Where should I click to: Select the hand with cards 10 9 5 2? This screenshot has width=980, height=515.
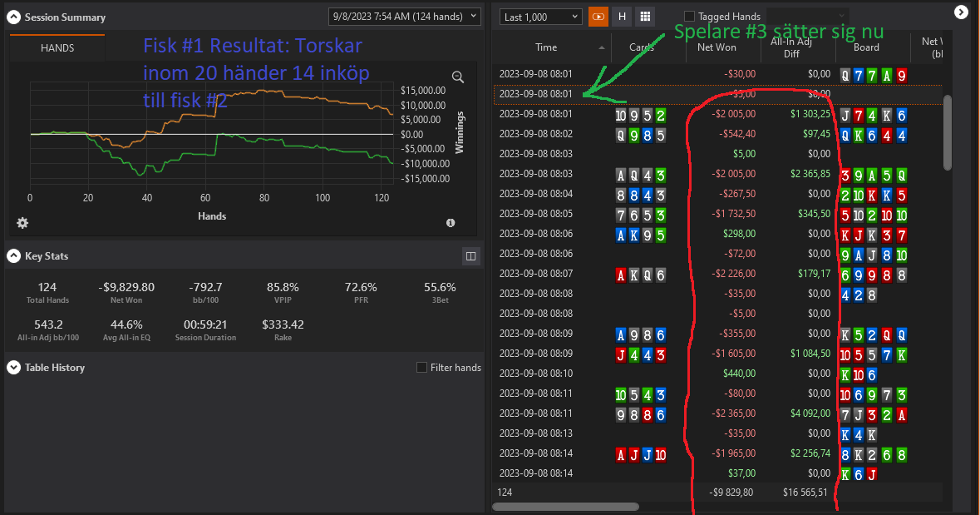click(x=717, y=115)
